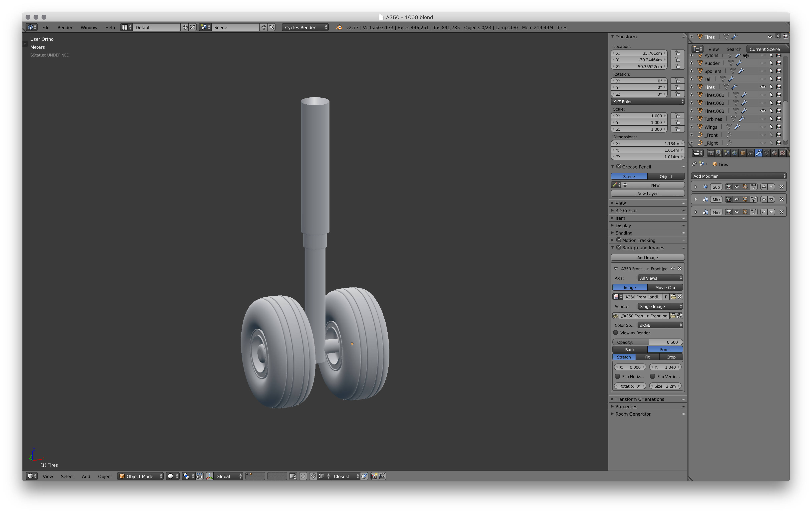Image resolution: width=812 pixels, height=513 pixels.
Task: Open the Help menu
Action: point(110,28)
